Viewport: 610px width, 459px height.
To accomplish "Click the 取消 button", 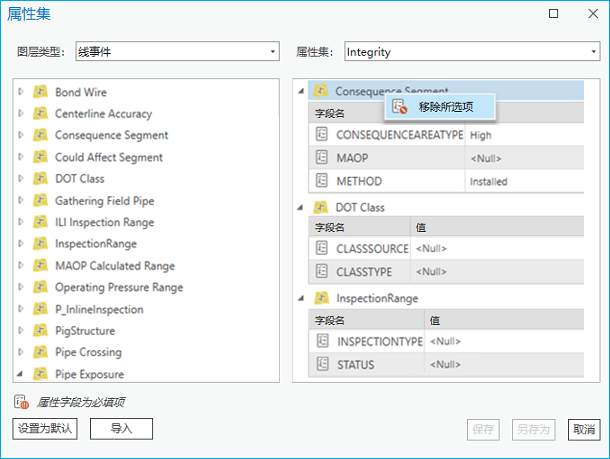I will (584, 429).
